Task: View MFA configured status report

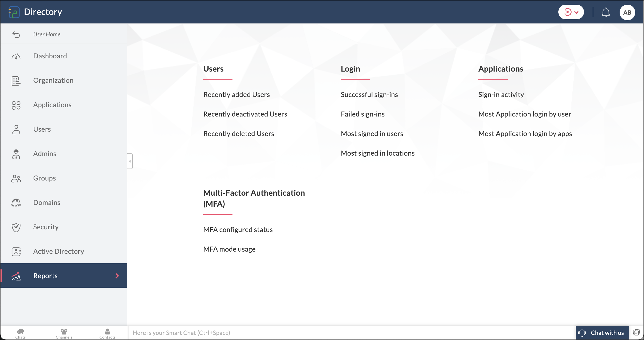Action: tap(238, 230)
